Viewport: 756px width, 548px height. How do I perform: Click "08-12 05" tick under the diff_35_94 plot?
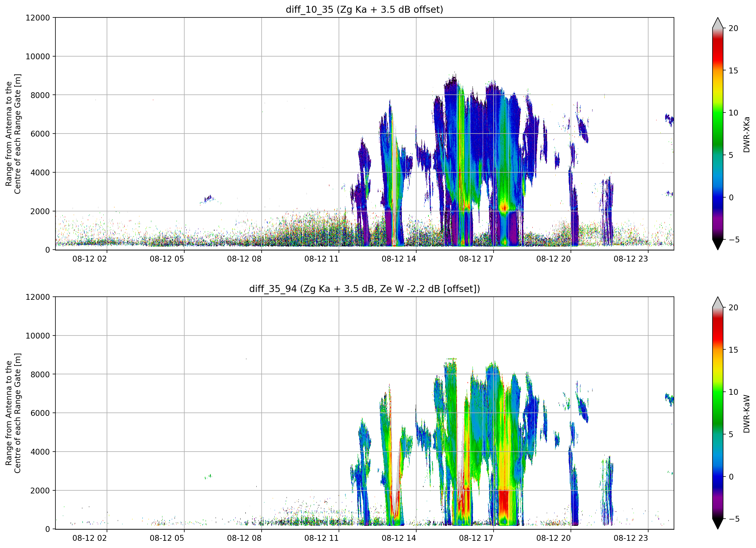pyautogui.click(x=167, y=538)
